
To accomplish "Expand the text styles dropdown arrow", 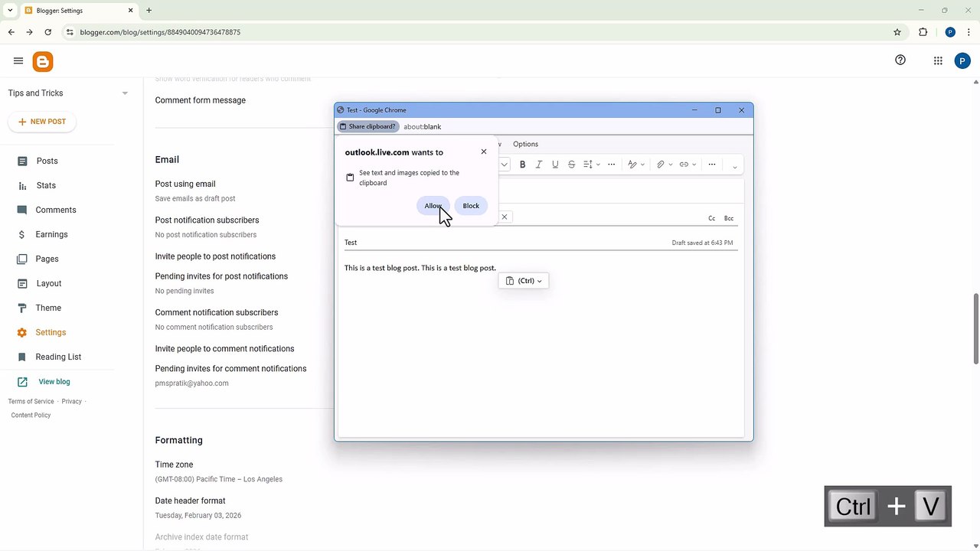I will (x=643, y=165).
